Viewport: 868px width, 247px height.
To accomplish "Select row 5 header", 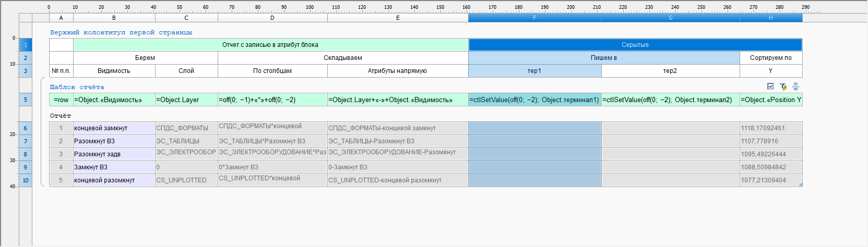I will (x=26, y=100).
